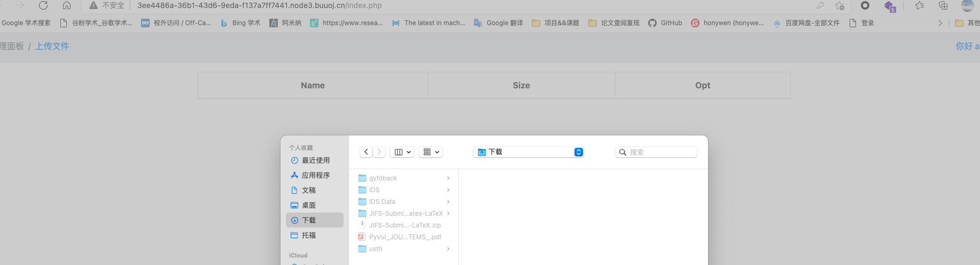
Task: Open saved passwords key icon in address bar
Action: [x=820, y=5]
